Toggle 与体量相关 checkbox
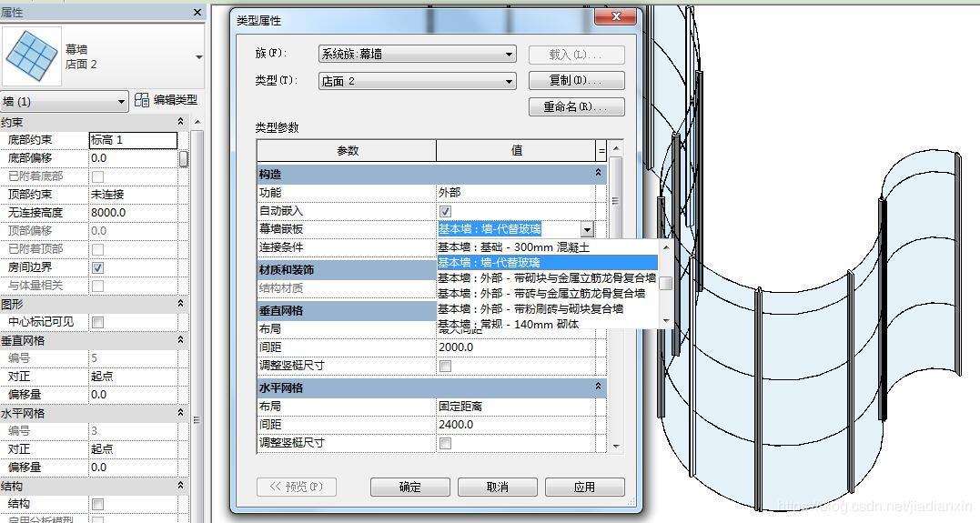Image resolution: width=980 pixels, height=523 pixels. coord(97,286)
